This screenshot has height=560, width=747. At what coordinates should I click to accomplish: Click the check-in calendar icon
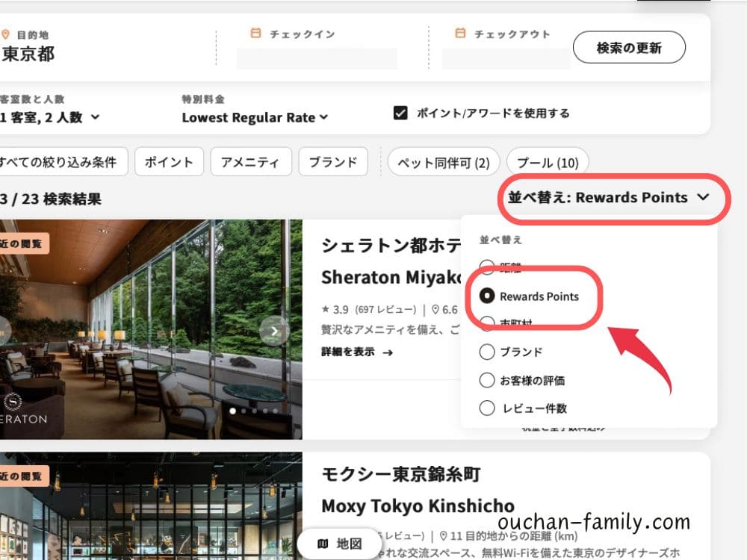click(255, 33)
